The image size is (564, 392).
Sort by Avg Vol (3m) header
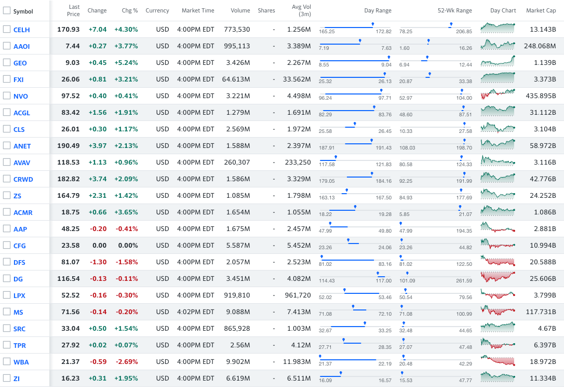(x=301, y=10)
